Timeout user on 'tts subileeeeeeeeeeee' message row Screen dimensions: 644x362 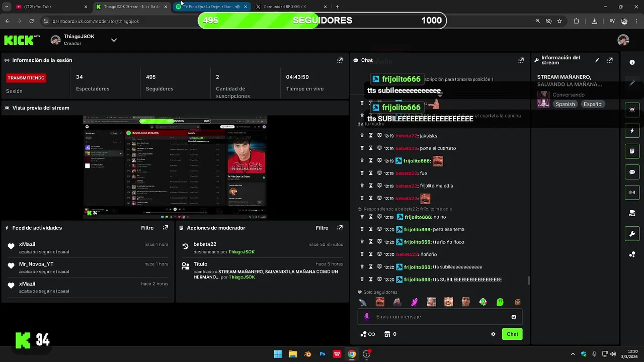371,267
